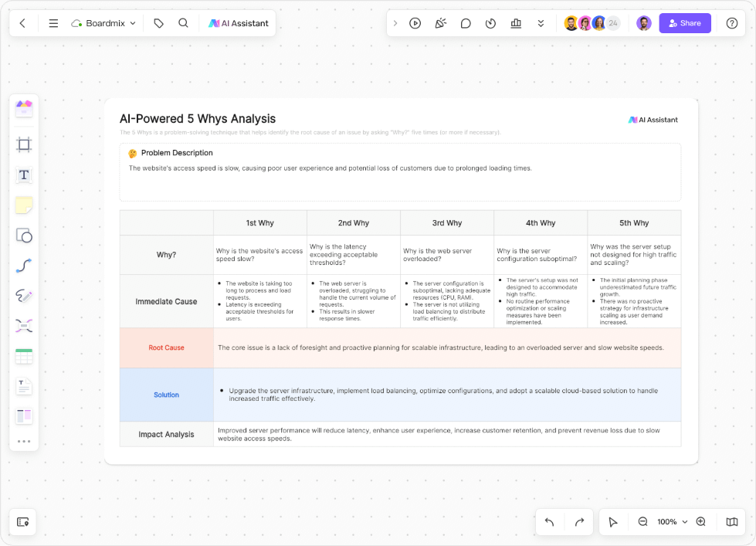Click the purple Share button
The width and height of the screenshot is (756, 546).
pos(685,23)
